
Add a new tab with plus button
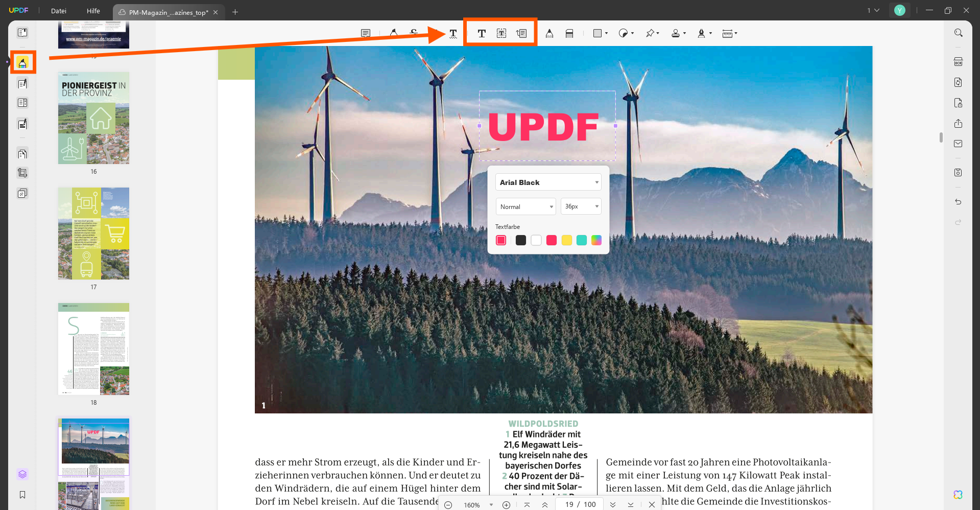click(235, 12)
